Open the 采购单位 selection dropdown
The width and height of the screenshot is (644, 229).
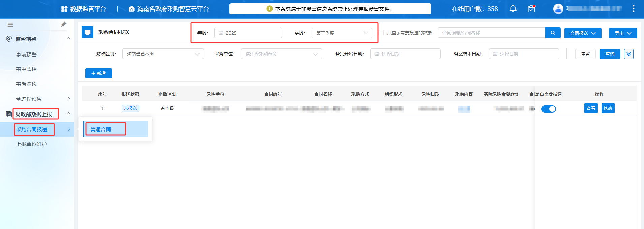[281, 54]
